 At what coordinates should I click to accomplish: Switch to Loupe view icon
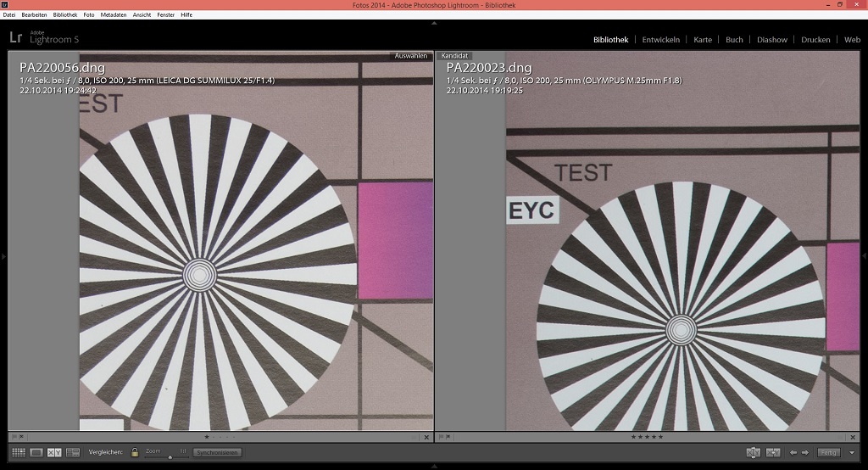coord(36,453)
